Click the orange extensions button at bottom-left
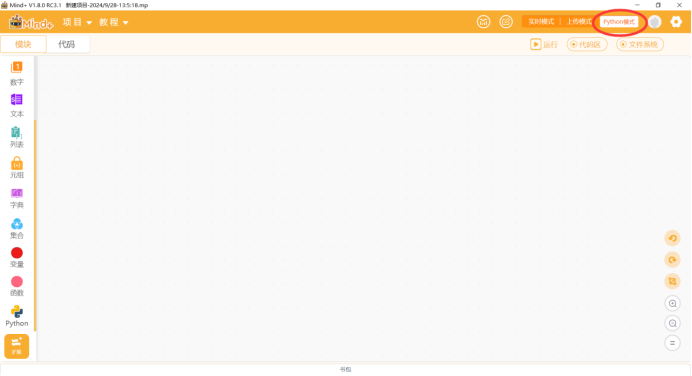Screen dimensions: 692x376 [x=17, y=346]
